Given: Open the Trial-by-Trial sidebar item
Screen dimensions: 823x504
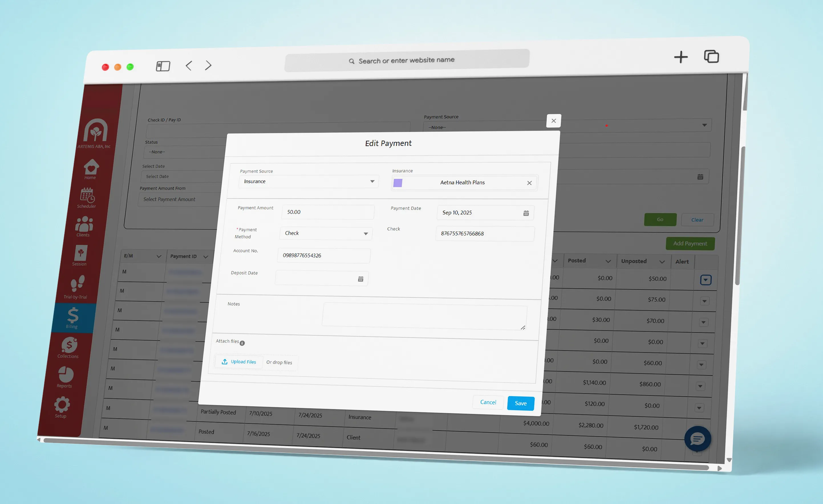Looking at the screenshot, I should tap(76, 287).
